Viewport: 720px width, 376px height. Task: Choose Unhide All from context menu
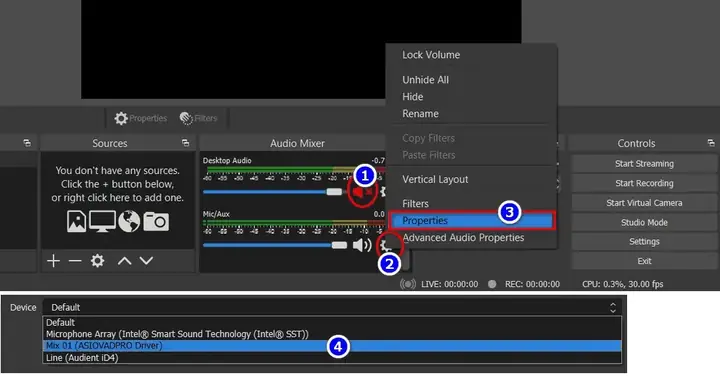425,79
